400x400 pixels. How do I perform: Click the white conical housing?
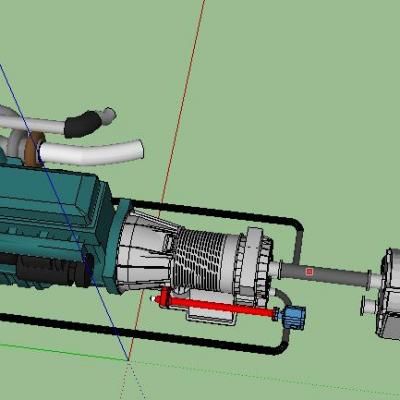143,253
